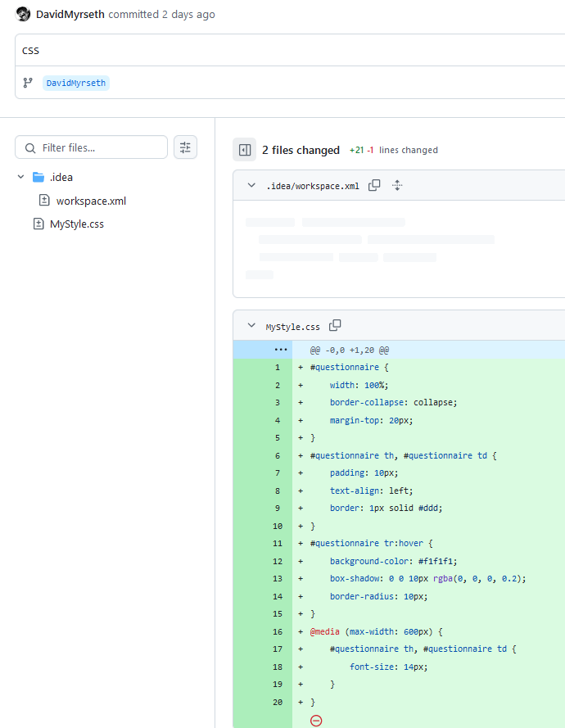Image resolution: width=565 pixels, height=728 pixels.
Task: Click line number 1 in MyStyle.css
Action: pos(278,367)
